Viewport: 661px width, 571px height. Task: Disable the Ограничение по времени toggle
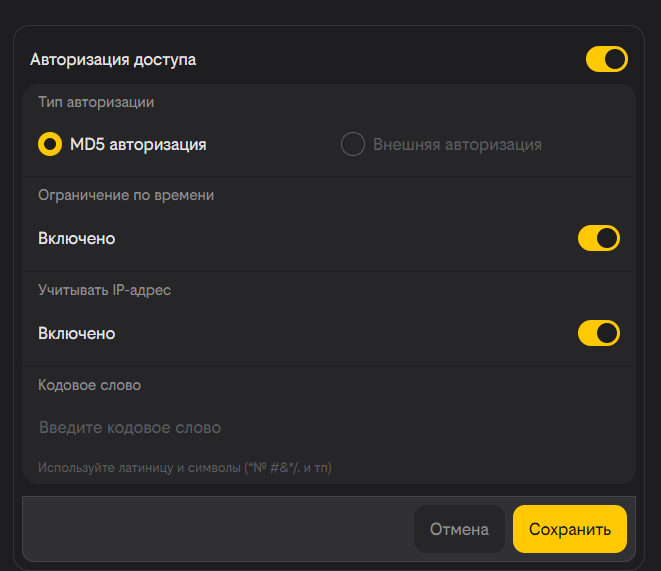coord(598,239)
